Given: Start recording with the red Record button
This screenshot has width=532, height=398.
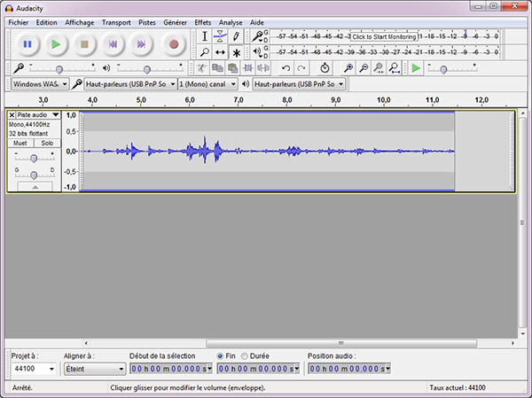Looking at the screenshot, I should click(x=174, y=44).
